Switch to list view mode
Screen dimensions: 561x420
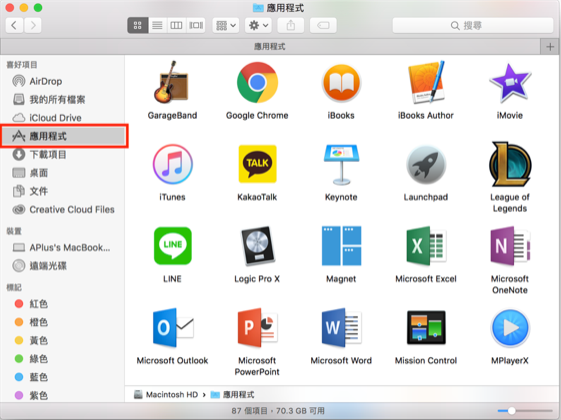tap(157, 25)
